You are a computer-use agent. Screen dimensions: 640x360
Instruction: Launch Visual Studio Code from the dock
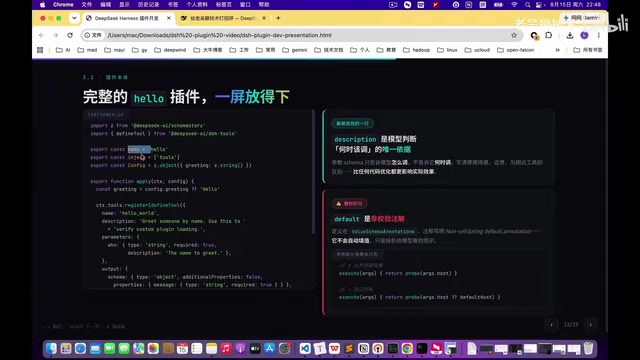[305, 349]
